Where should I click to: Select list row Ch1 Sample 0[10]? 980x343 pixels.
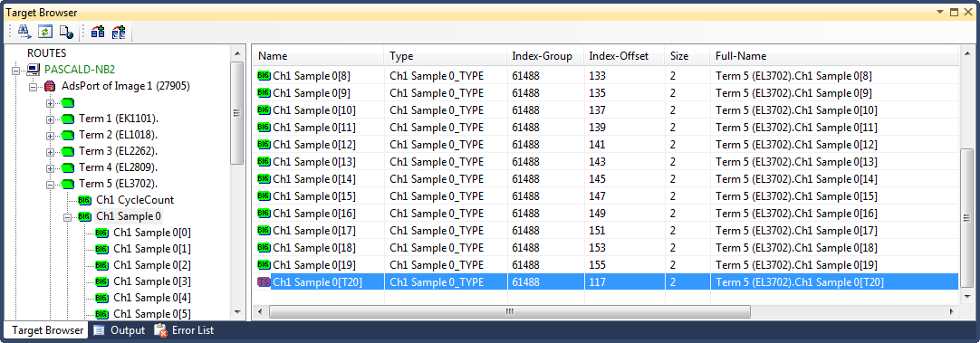coord(605,110)
